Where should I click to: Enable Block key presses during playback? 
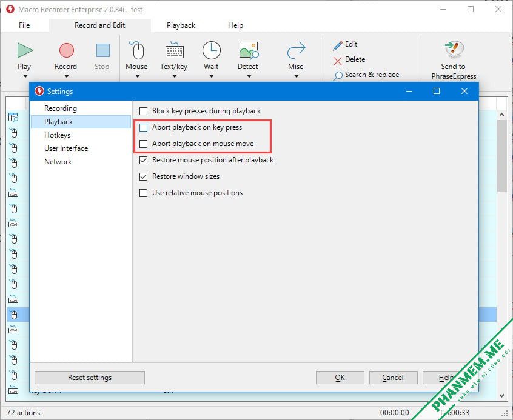[x=143, y=112]
